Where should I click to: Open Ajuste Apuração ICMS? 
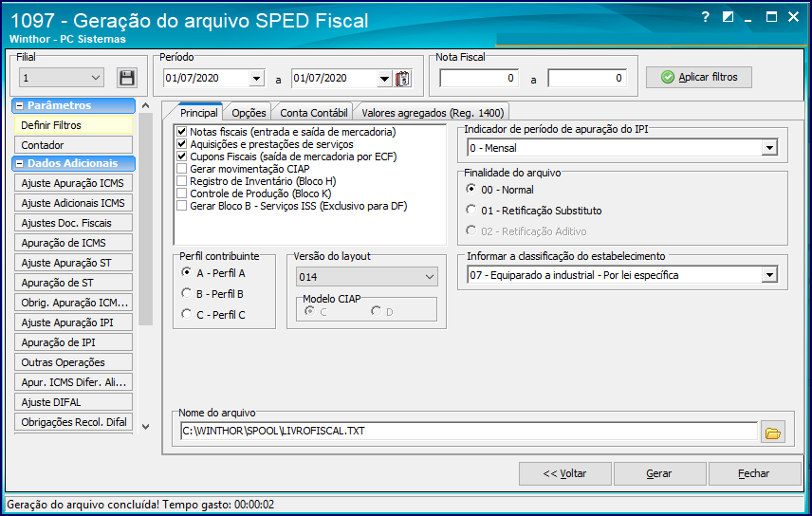(73, 183)
